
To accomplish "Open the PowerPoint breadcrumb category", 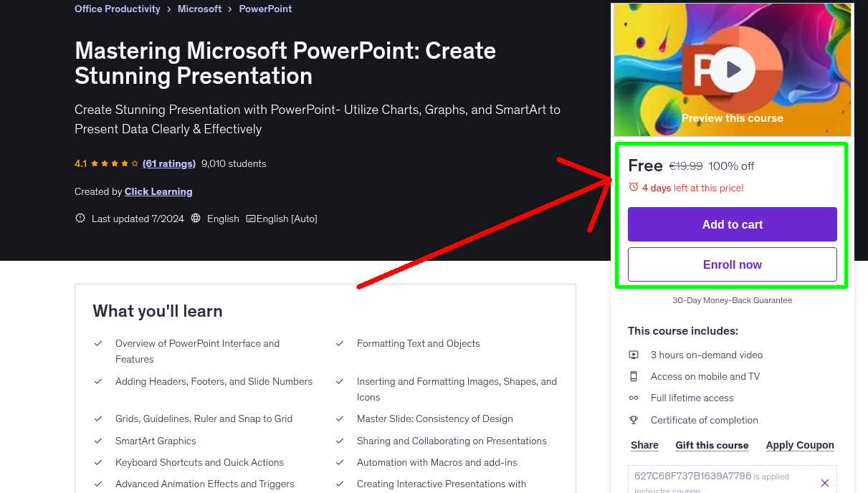I will pyautogui.click(x=265, y=9).
